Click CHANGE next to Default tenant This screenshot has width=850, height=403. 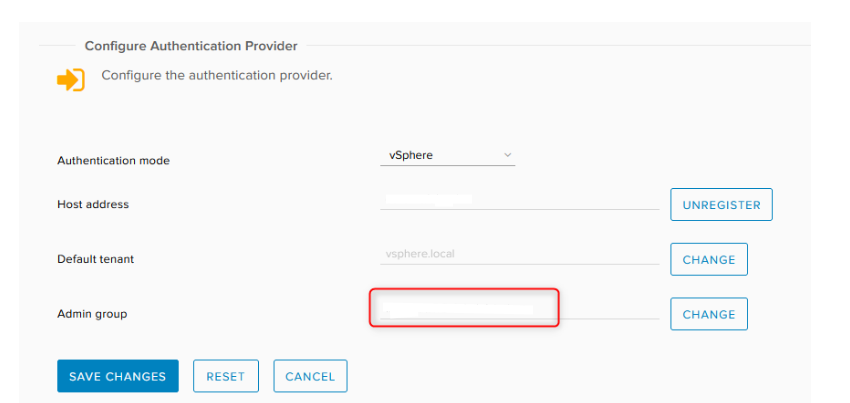click(709, 260)
